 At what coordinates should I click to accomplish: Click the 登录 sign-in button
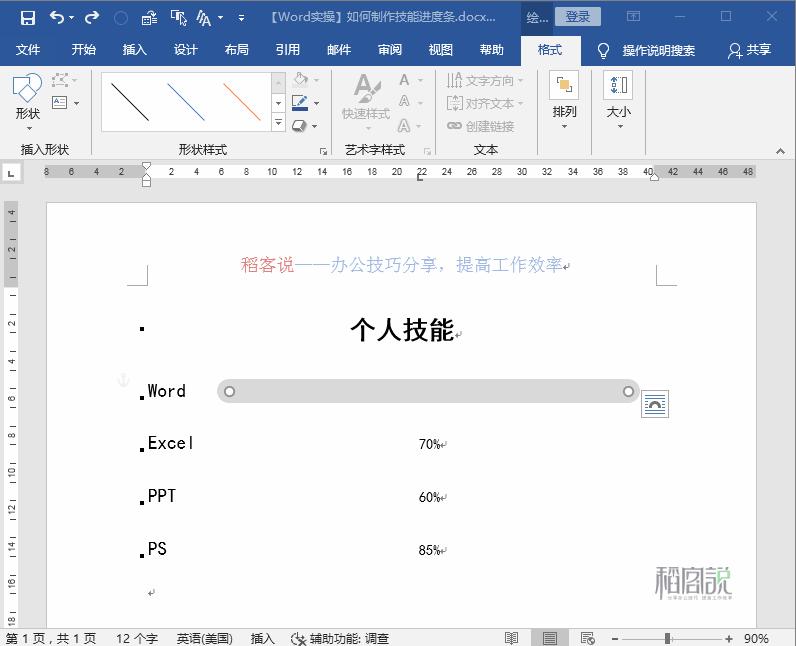(578, 17)
